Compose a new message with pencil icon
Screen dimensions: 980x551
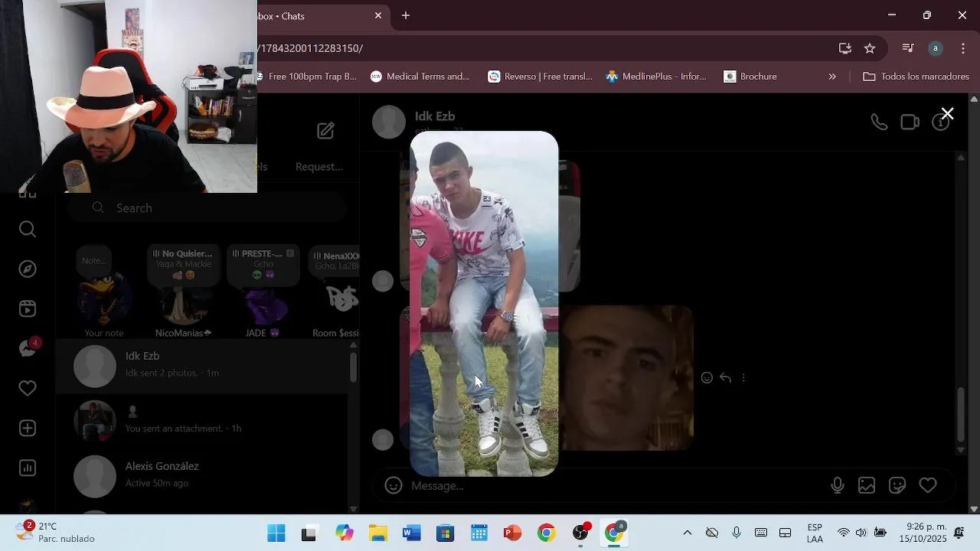coord(325,131)
